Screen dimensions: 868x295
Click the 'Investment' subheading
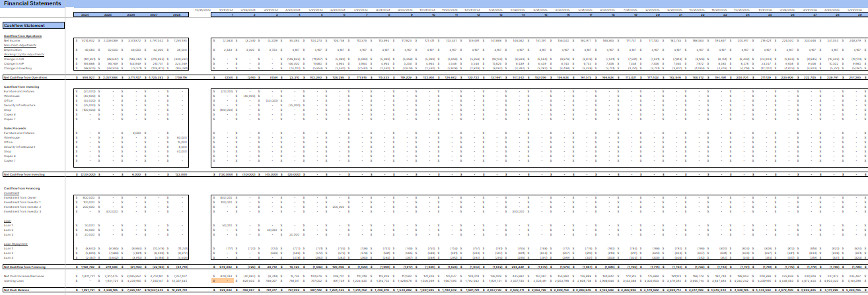tap(11, 193)
